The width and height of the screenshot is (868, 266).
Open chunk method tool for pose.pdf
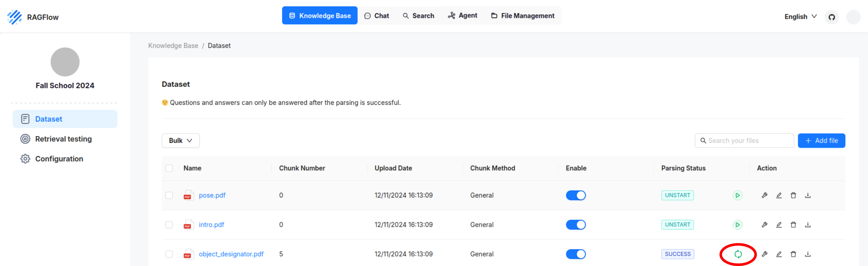click(x=764, y=195)
